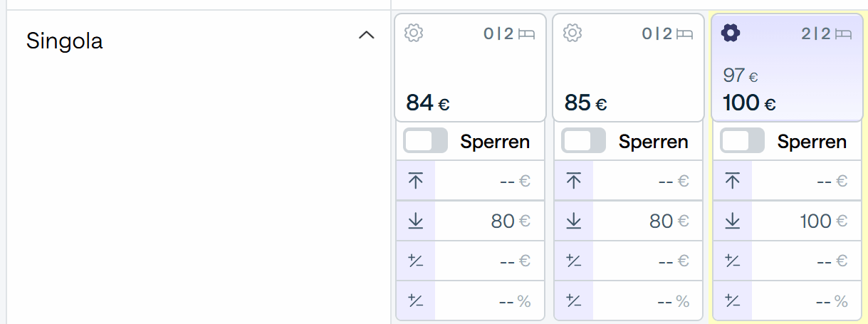Click plus/minus percent icon in third column
This screenshot has height=324, width=868.
pos(733,301)
